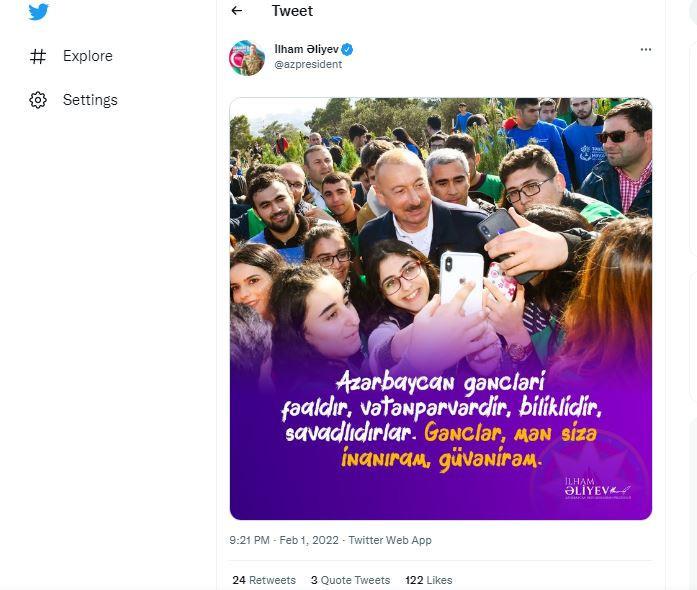Click the blue verified badge

pos(347,49)
